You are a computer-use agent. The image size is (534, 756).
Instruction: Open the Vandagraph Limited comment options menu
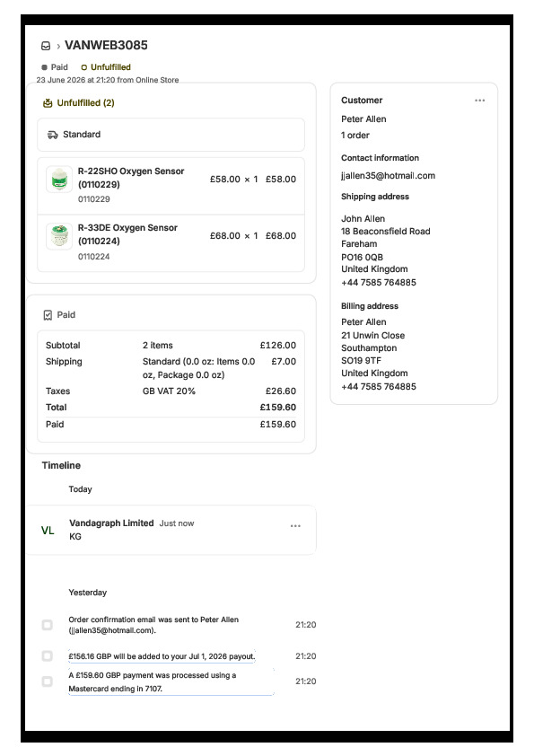295,526
